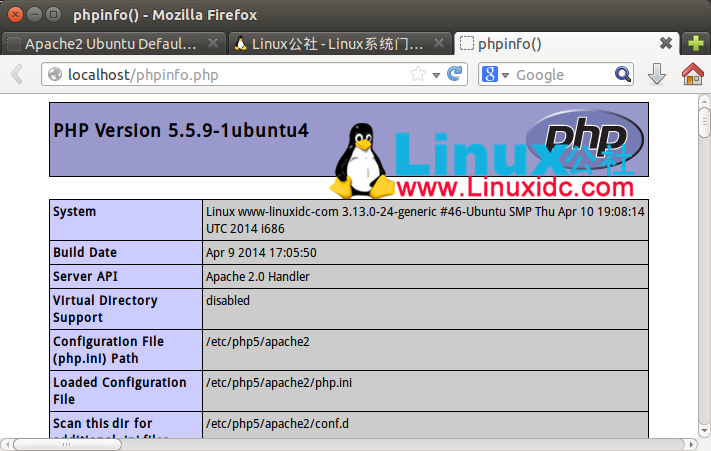Go to home page via house icon

pos(692,74)
